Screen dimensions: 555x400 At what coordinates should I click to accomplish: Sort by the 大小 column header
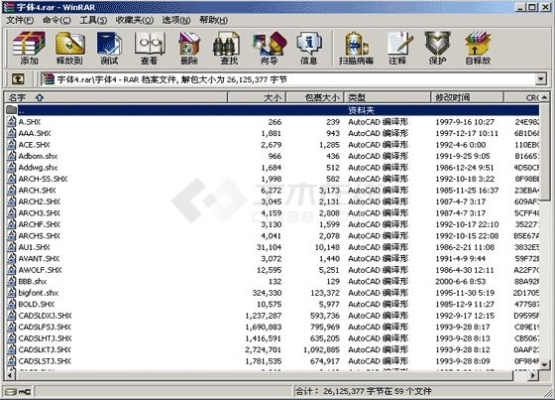click(256, 97)
